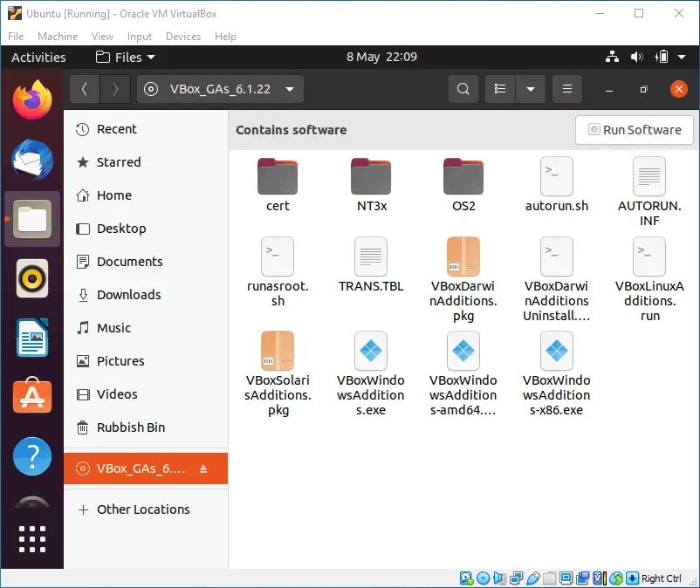Open Downloads in sidebar
This screenshot has height=588, width=700.
146,295
